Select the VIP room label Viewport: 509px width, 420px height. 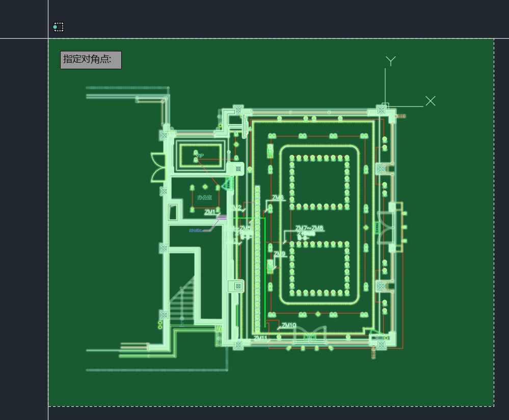200,156
